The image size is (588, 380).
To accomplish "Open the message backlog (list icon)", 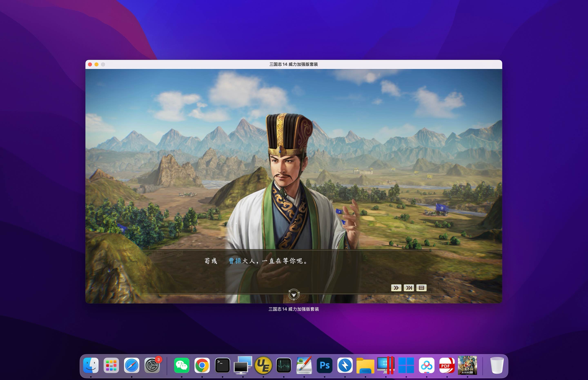I will point(421,288).
